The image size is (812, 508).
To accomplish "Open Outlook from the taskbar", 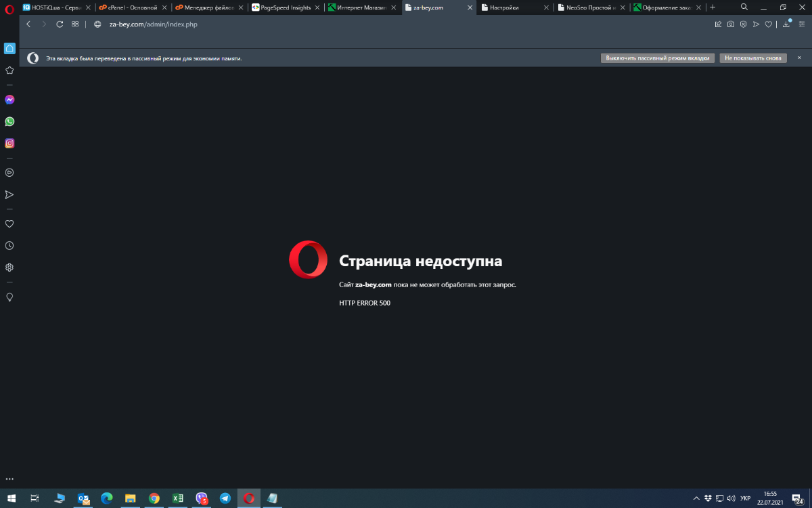I will 83,499.
